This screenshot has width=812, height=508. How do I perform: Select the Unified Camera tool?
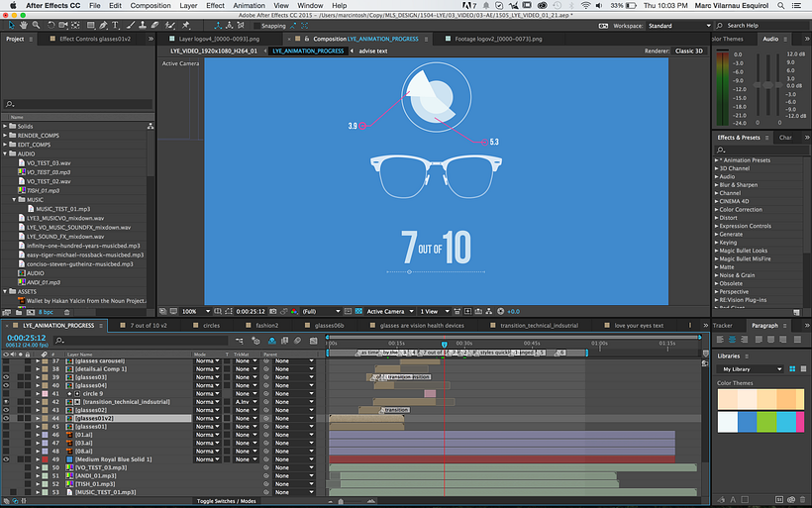tap(63, 26)
